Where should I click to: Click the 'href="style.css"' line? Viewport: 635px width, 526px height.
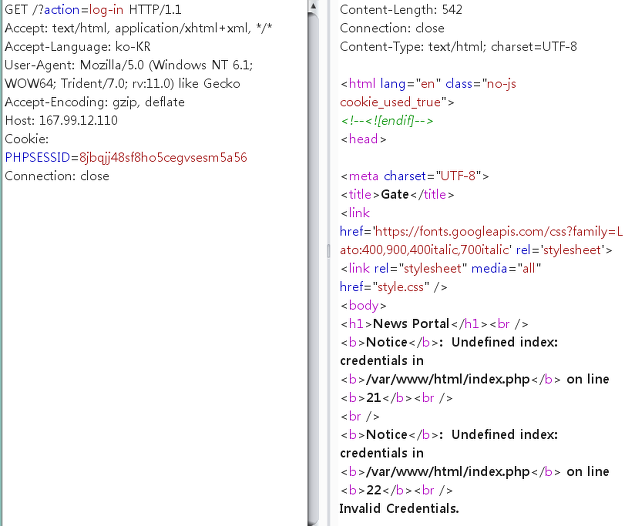(393, 287)
